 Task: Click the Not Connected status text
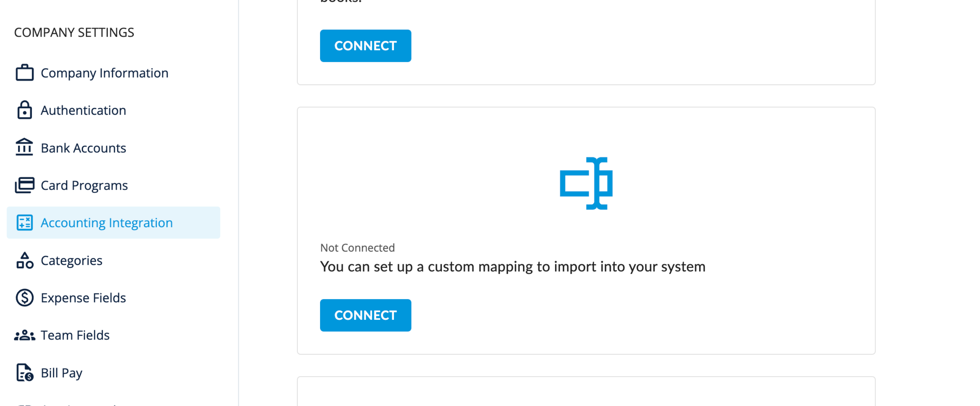pyautogui.click(x=358, y=248)
